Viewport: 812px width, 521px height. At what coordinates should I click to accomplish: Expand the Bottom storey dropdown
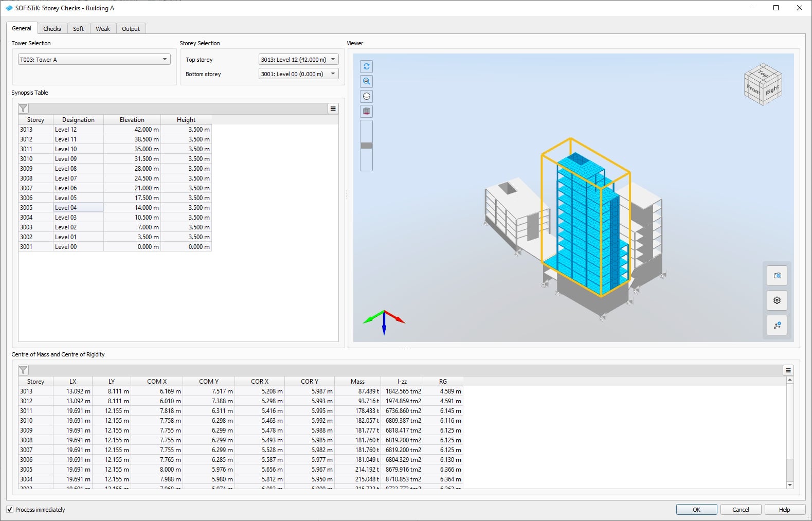(298, 74)
